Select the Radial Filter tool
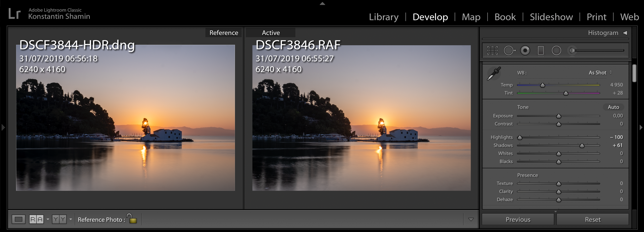Image resolution: width=644 pixels, height=232 pixels. [x=556, y=51]
